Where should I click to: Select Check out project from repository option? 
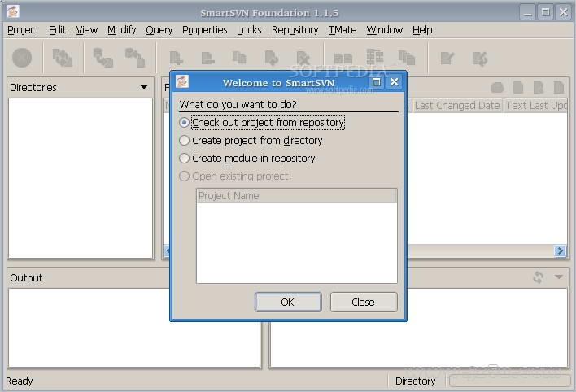[x=262, y=122]
